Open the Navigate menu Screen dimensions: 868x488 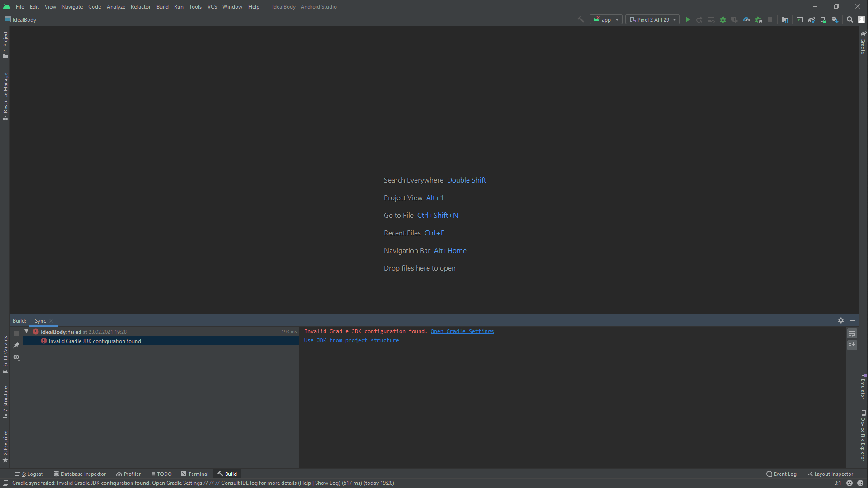72,7
